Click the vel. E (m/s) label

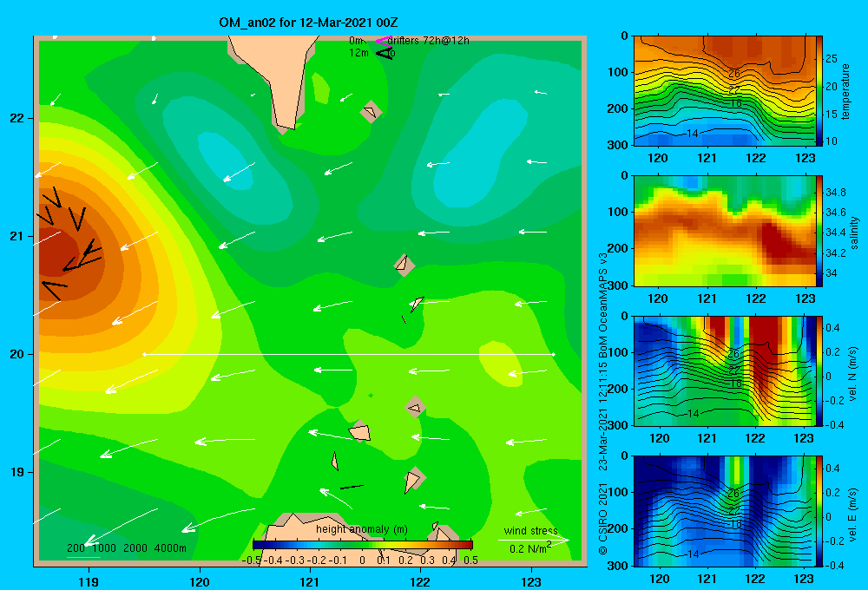coord(852,514)
